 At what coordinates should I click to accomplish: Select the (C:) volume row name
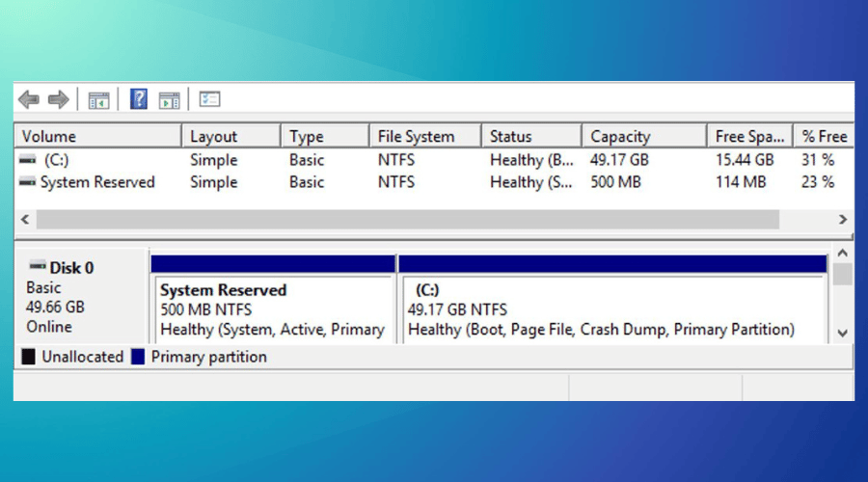click(x=57, y=160)
